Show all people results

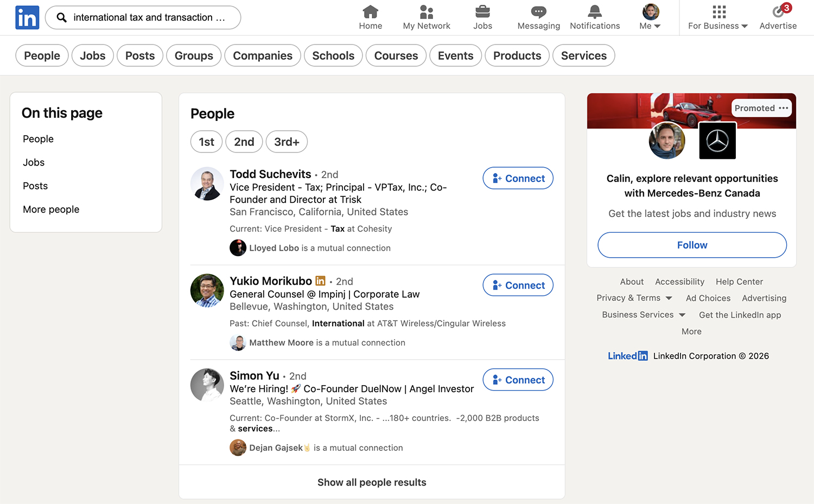[372, 482]
